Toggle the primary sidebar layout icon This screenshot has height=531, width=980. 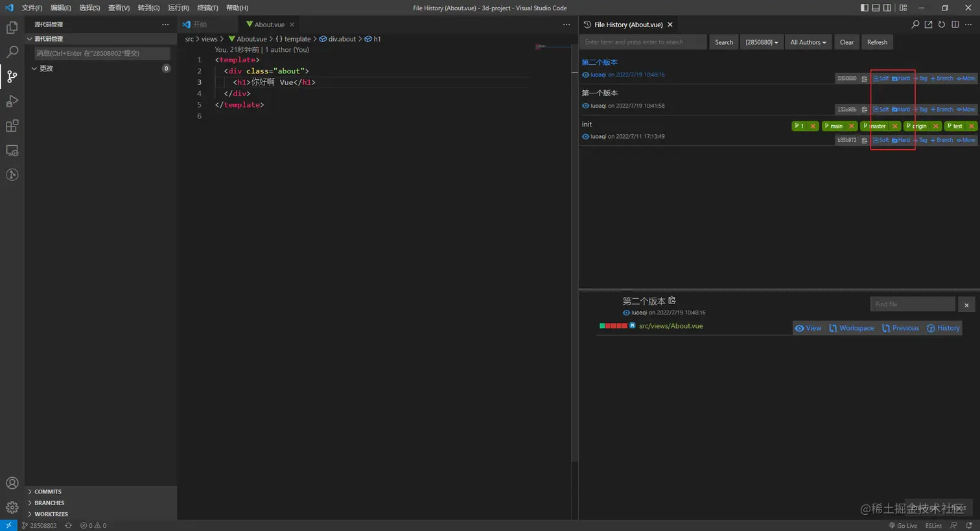[x=864, y=8]
